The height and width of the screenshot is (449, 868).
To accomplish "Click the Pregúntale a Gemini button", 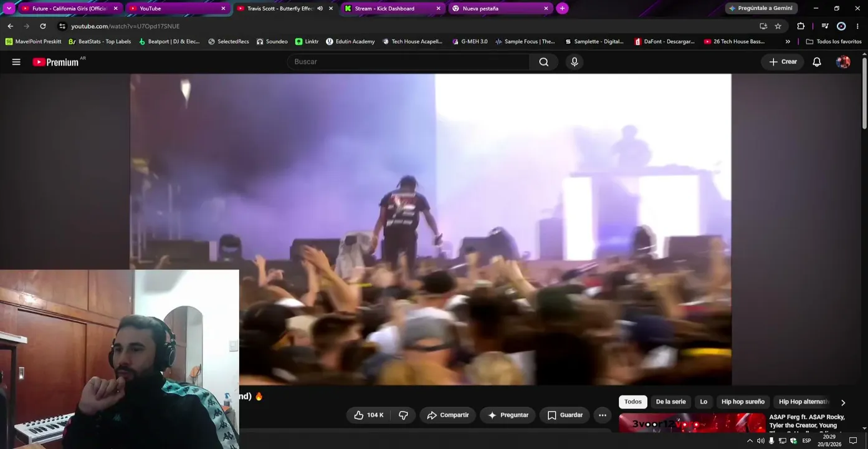I will pos(761,9).
